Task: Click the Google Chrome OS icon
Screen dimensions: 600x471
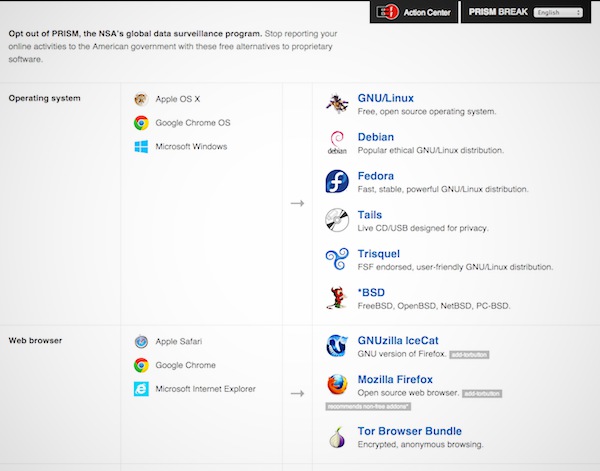Action: tap(141, 123)
